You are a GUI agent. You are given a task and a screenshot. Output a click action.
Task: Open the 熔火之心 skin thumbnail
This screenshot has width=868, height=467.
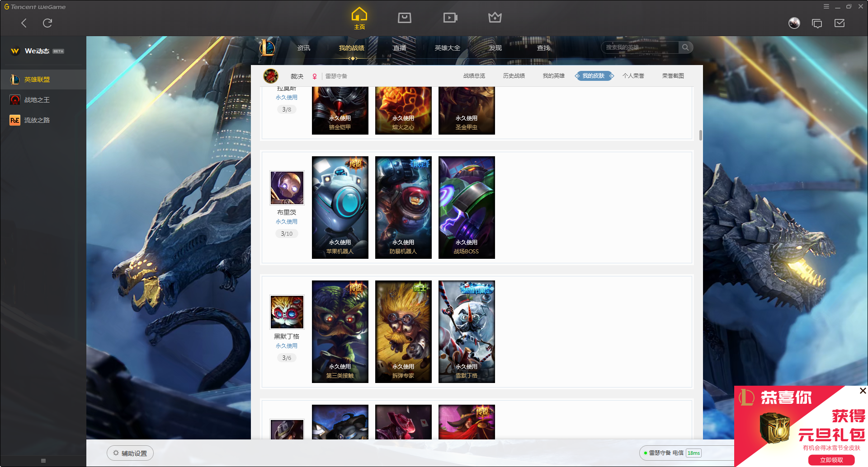(403, 111)
